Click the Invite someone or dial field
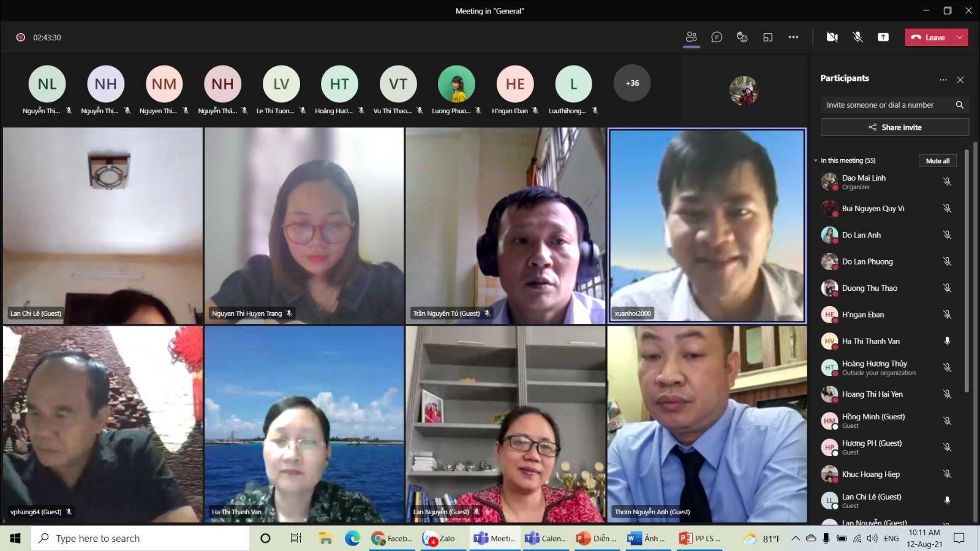The width and height of the screenshot is (980, 551). click(x=885, y=105)
